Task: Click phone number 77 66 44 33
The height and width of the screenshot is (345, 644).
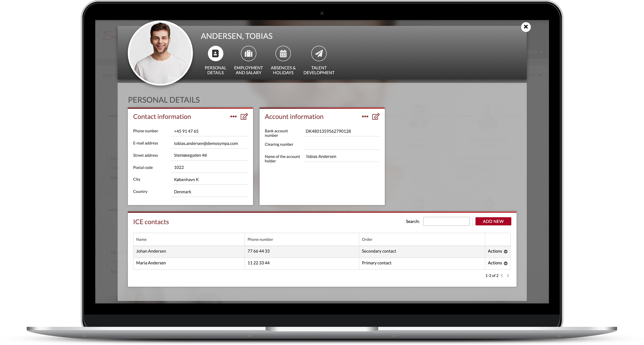Action: pyautogui.click(x=259, y=251)
